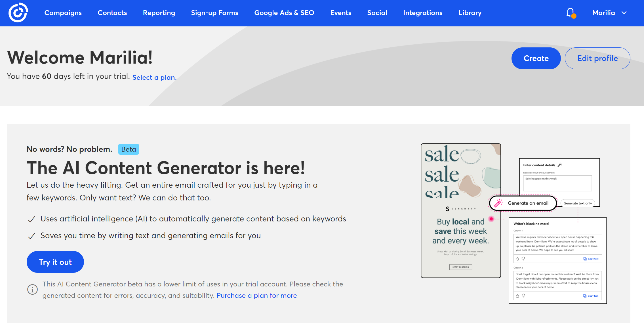The height and width of the screenshot is (331, 644).
Task: Select a plan link
Action: tap(154, 77)
